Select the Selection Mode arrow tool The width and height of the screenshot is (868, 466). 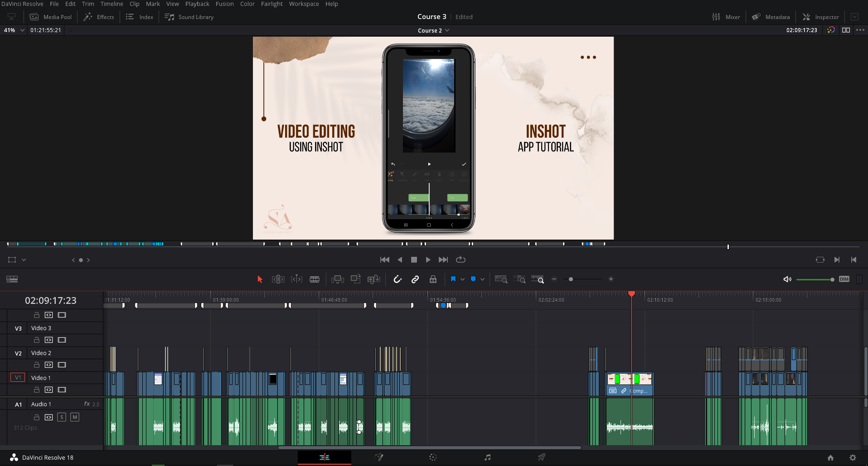click(260, 279)
